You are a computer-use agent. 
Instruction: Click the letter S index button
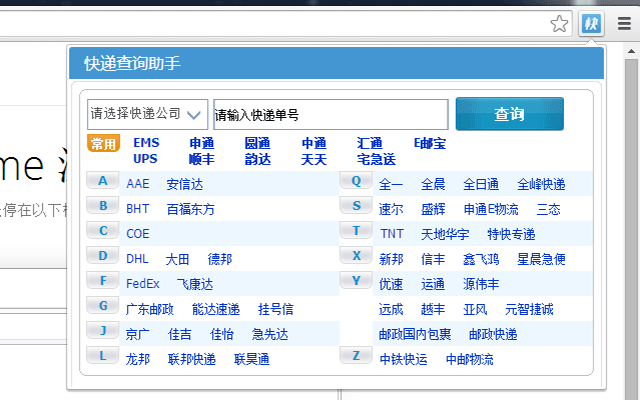click(356, 205)
